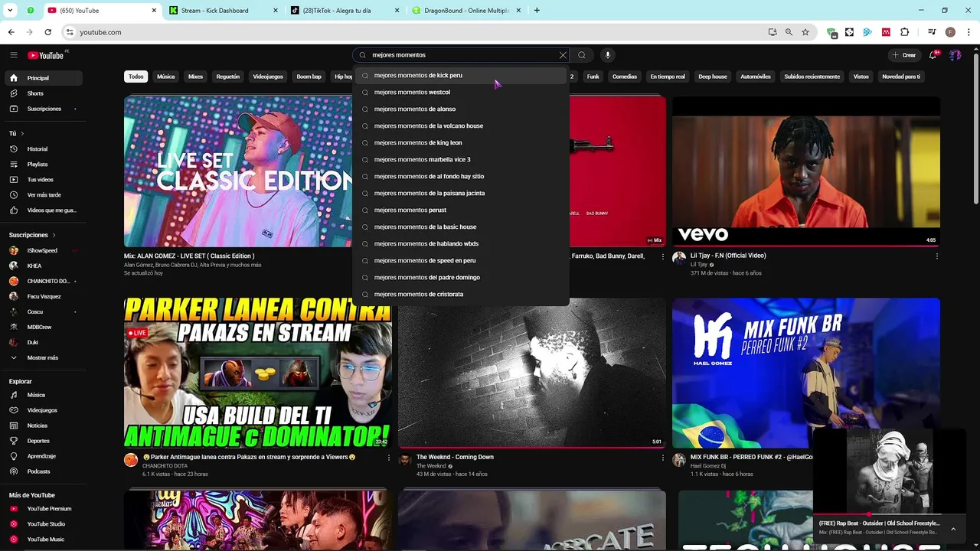This screenshot has height=551, width=980.
Task: Open the YouTube account avatar menu
Action: pos(955,55)
